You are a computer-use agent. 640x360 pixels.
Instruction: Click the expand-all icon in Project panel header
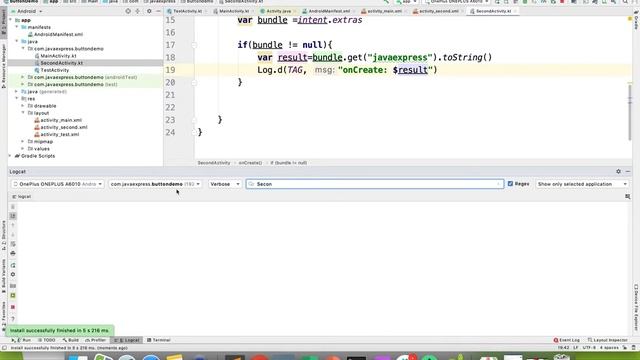(138, 11)
